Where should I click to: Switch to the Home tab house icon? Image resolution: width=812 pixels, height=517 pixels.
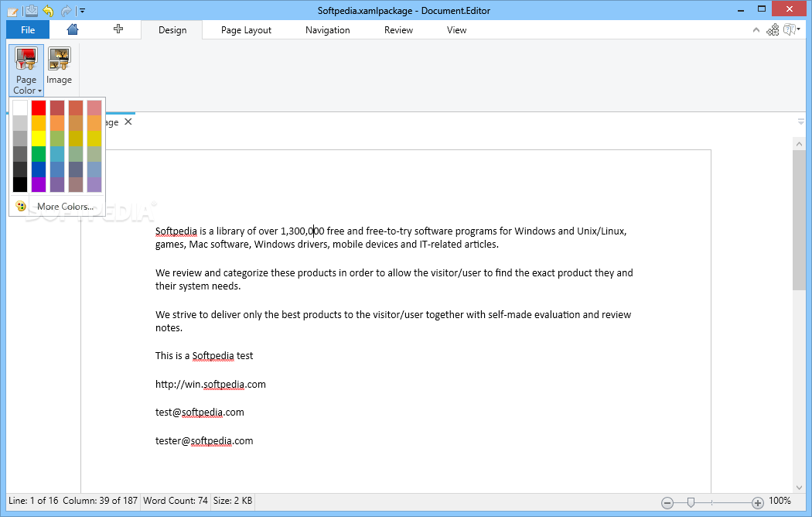[x=73, y=29]
